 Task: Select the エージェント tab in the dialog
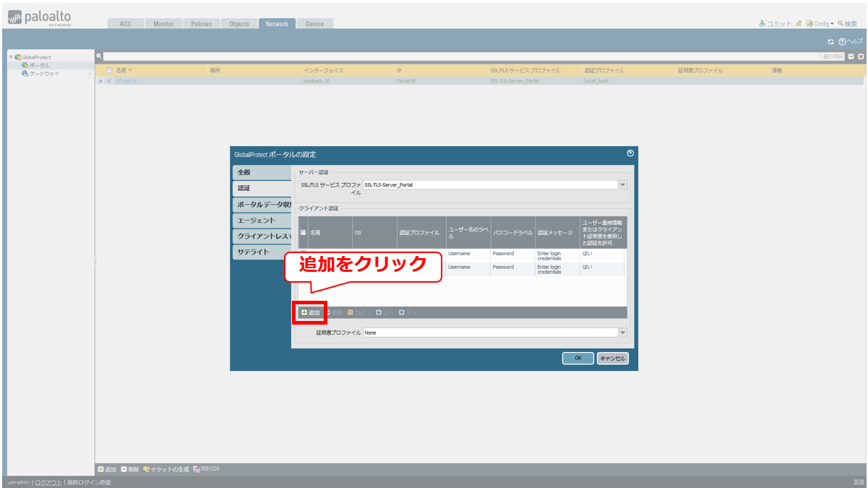(x=262, y=221)
